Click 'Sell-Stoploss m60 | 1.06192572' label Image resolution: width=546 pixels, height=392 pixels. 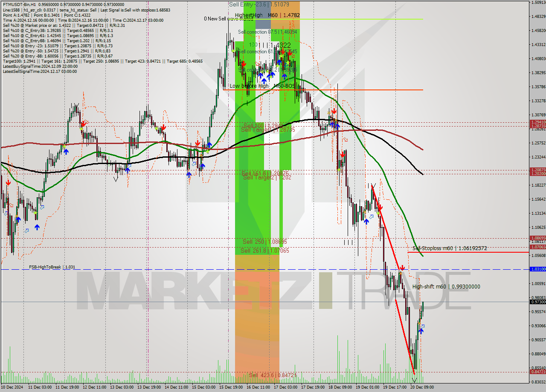(450, 248)
